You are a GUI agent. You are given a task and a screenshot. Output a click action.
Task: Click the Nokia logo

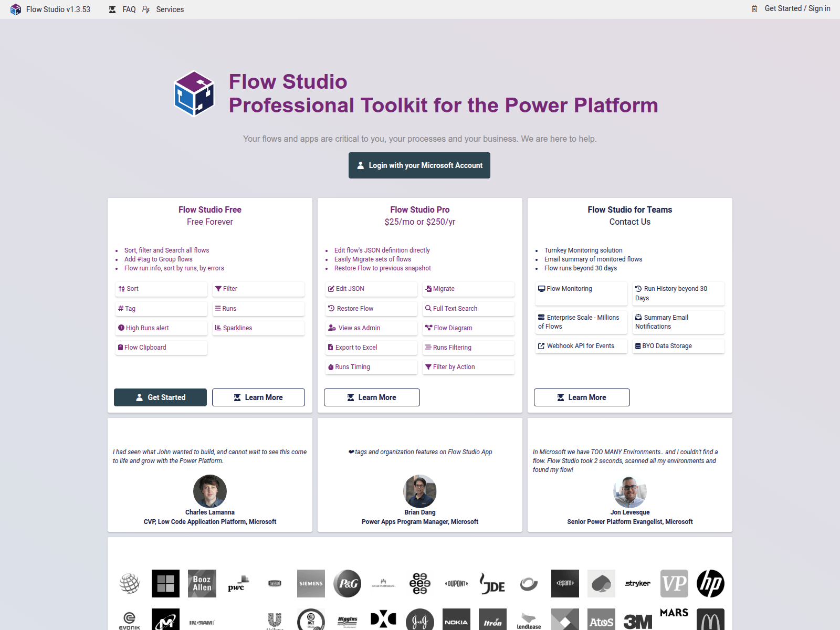[456, 620]
